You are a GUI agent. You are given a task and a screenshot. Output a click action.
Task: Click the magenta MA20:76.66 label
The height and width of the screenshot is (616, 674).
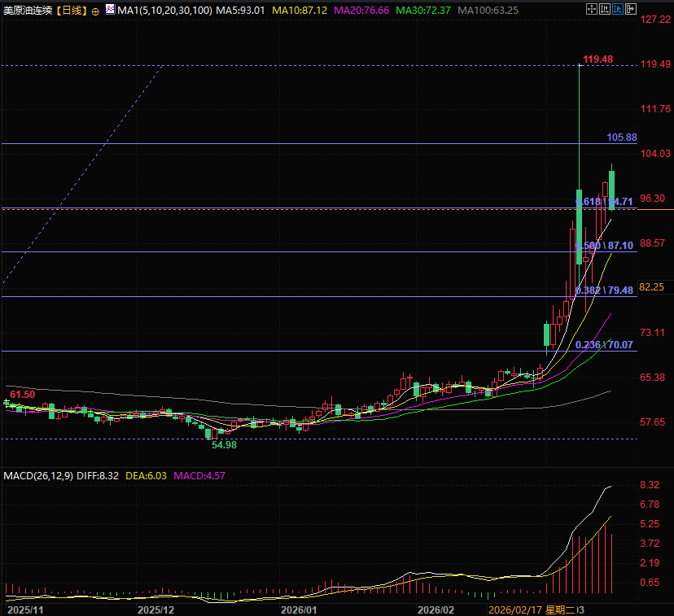click(x=361, y=11)
